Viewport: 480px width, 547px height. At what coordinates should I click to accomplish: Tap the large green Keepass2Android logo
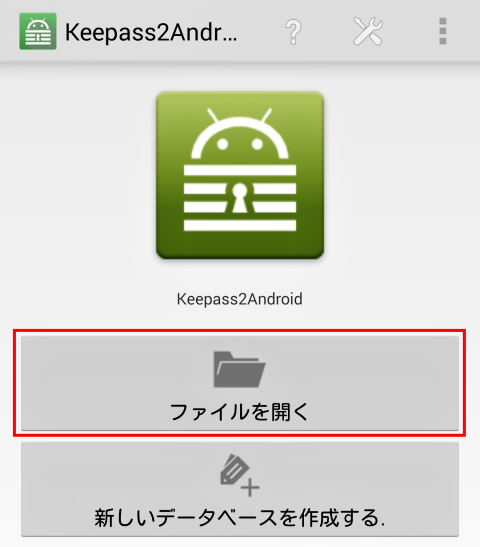click(240, 175)
